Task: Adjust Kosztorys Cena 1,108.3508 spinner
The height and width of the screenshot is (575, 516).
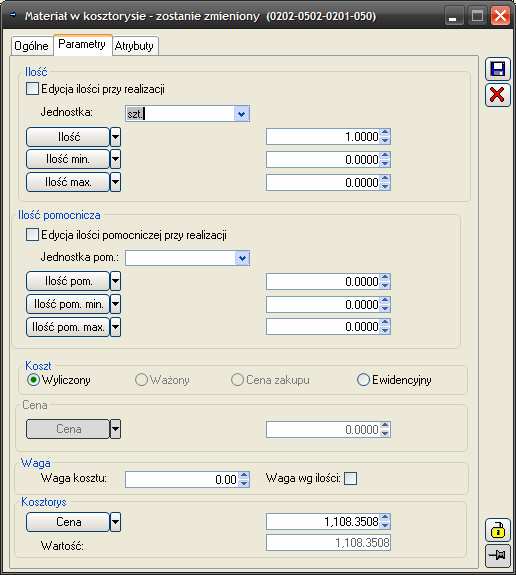Action: click(385, 521)
